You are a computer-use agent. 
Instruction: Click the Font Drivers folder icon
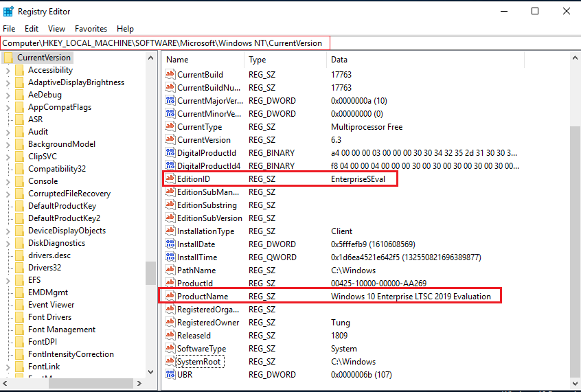tap(20, 316)
